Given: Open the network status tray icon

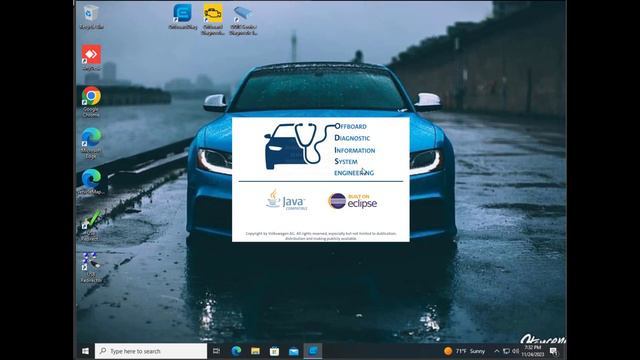Looking at the screenshot, I should pyautogui.click(x=506, y=351).
